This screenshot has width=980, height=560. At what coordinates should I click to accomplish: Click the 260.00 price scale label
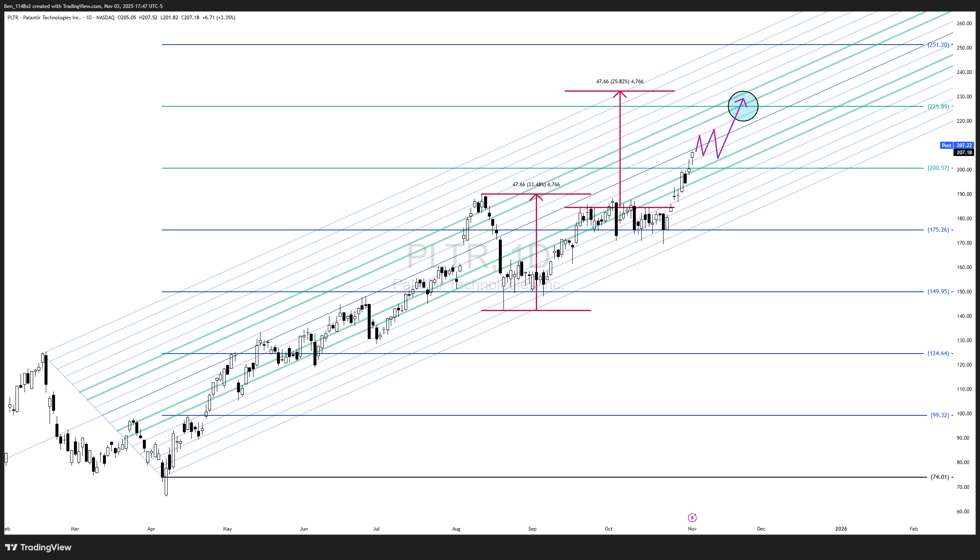point(964,24)
